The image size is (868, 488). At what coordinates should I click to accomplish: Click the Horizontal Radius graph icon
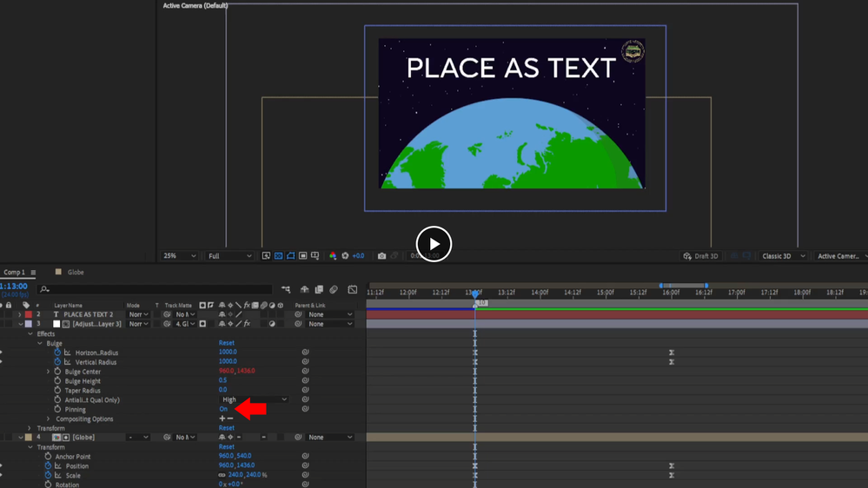pyautogui.click(x=68, y=353)
